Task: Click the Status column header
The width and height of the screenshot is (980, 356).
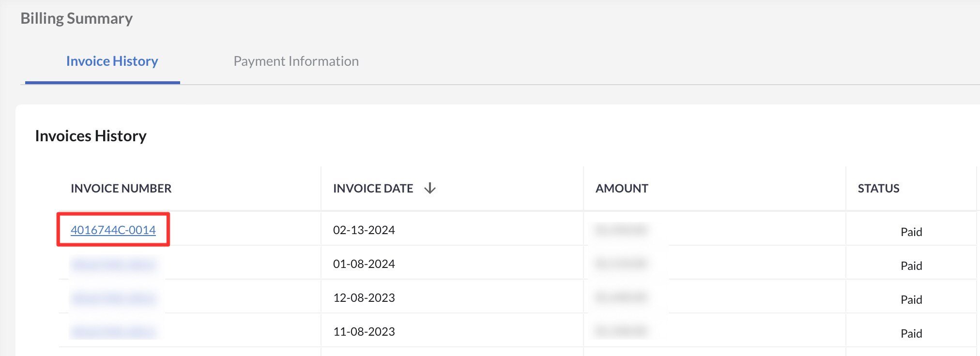Action: pos(878,189)
